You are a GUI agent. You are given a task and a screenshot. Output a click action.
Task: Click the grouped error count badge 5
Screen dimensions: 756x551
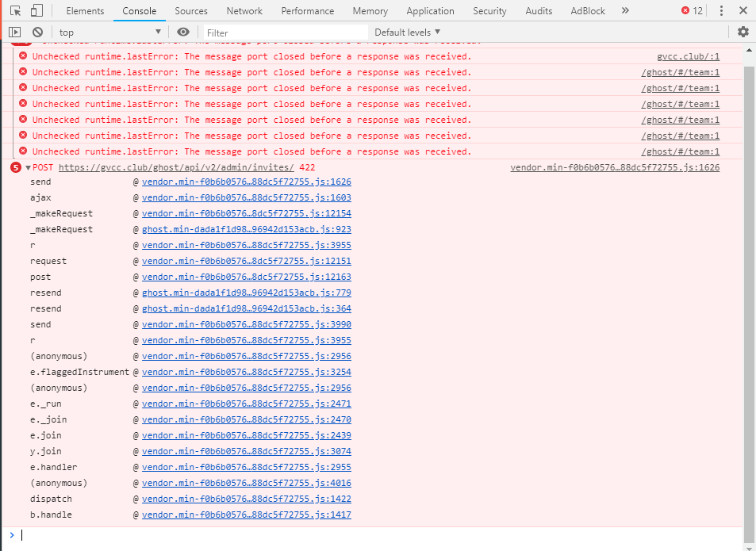click(16, 167)
